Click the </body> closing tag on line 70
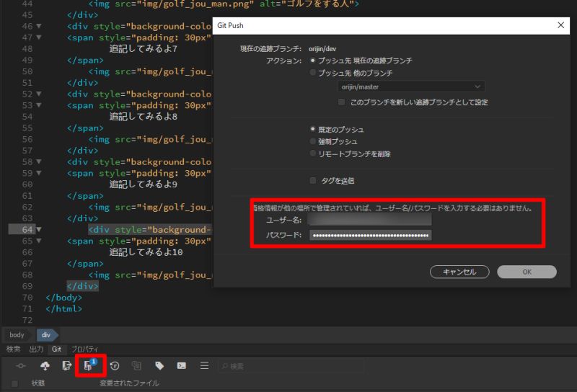Screen dimensions: 577x392 point(63,298)
